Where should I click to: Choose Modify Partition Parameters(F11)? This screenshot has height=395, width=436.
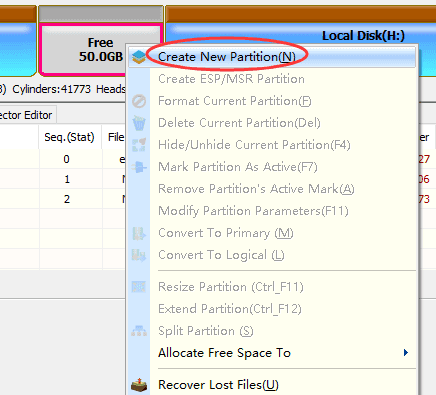(273, 211)
